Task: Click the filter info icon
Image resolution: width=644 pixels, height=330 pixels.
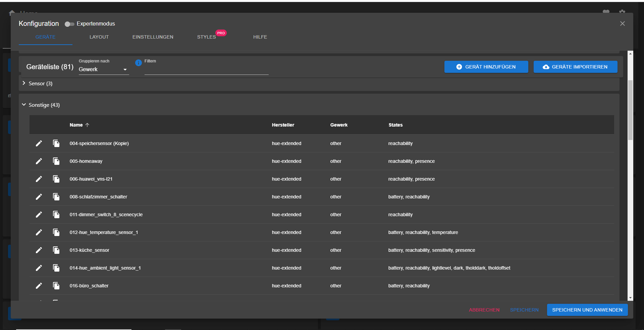Action: [138, 63]
